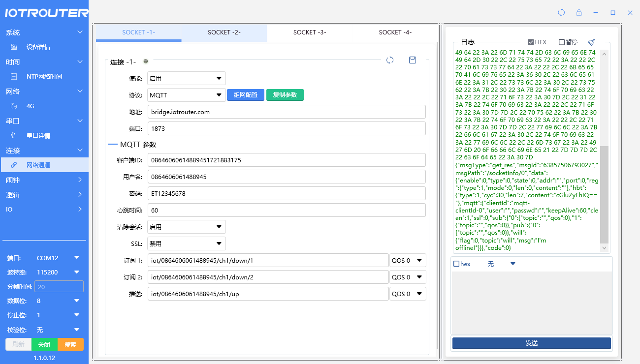Viewport: 640px width, 364px height.
Task: Uncheck the HEX log checkbox
Action: 531,42
